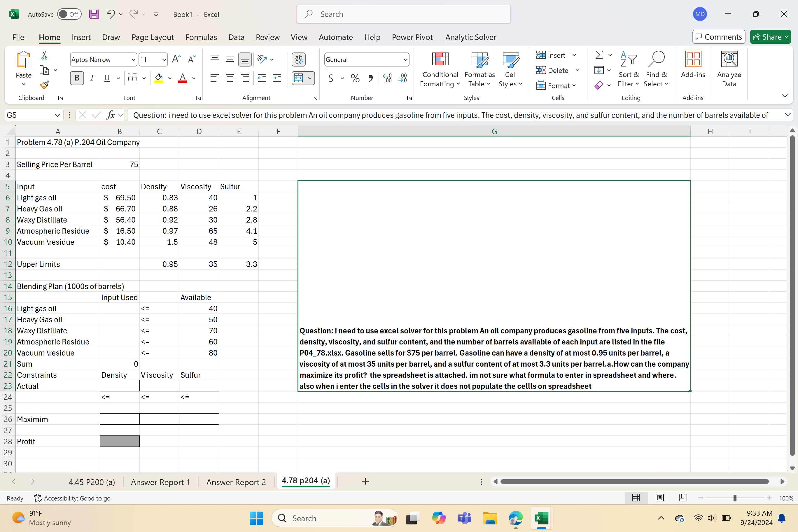Click the Comma style icon
The width and height of the screenshot is (798, 532).
(370, 78)
